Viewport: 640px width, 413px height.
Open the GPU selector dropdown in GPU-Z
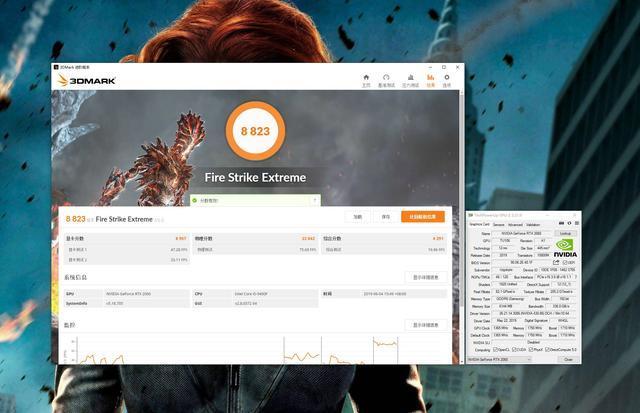(499, 360)
